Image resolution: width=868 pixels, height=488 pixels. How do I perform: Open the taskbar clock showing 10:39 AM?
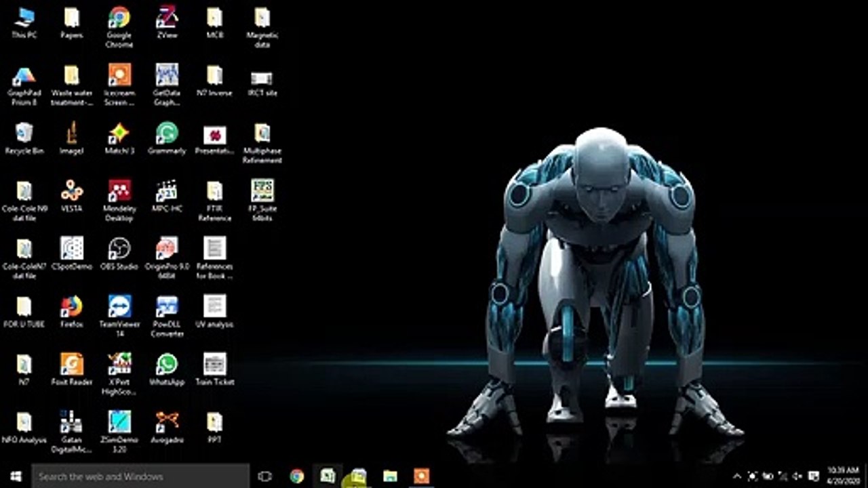click(843, 476)
